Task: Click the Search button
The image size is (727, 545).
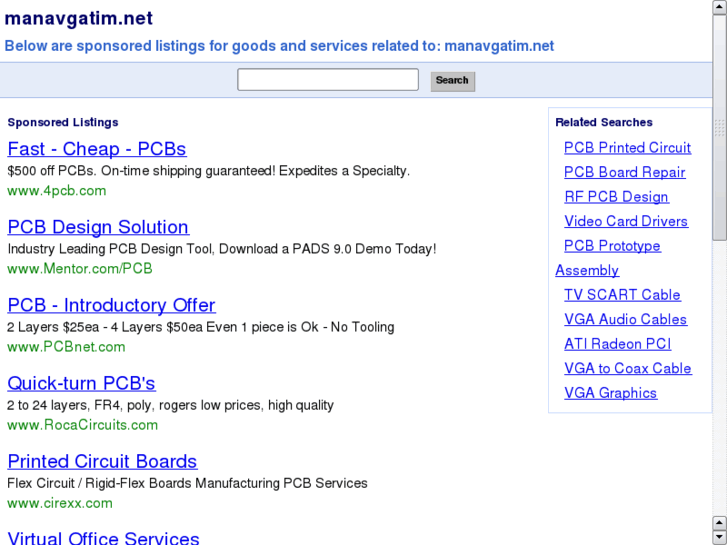Action: click(453, 81)
